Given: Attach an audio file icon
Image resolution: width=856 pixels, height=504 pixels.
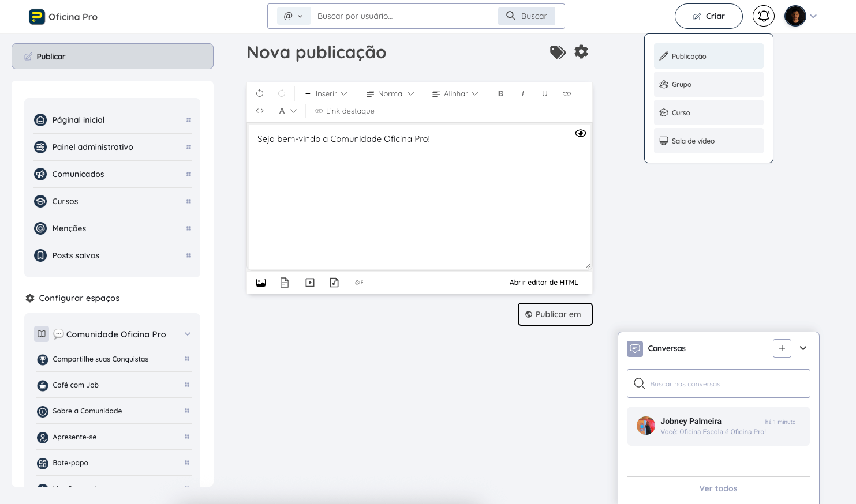Looking at the screenshot, I should pos(334,283).
